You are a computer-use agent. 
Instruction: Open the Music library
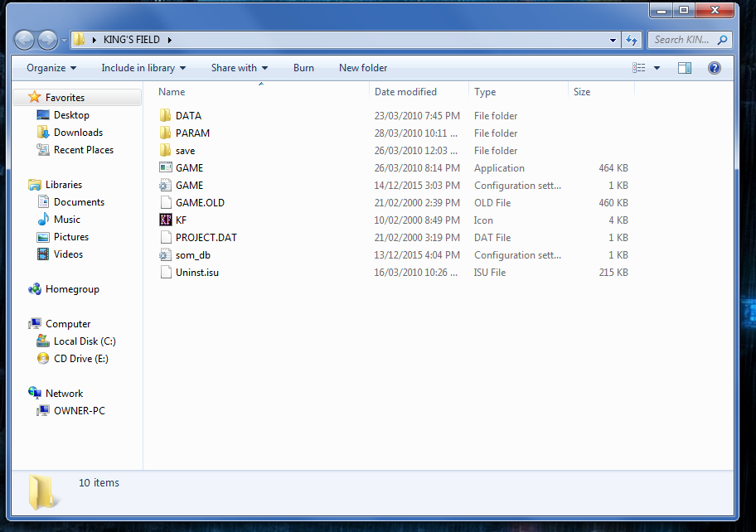point(67,220)
